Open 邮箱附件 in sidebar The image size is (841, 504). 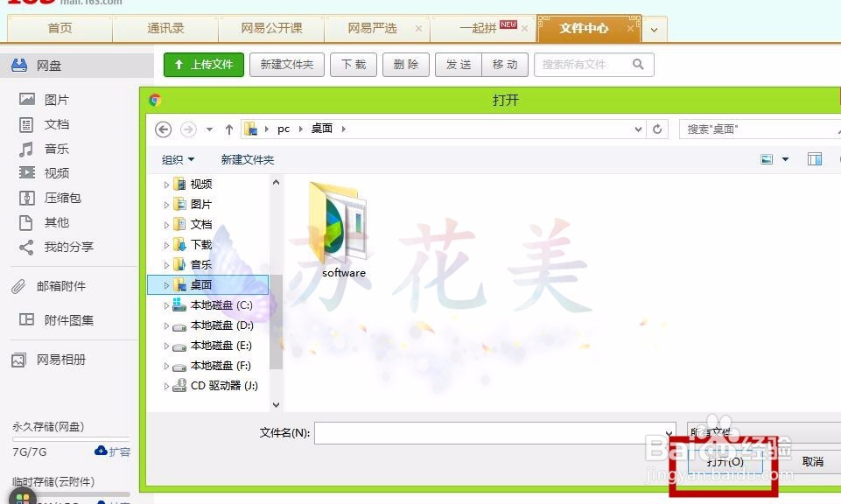tap(61, 286)
